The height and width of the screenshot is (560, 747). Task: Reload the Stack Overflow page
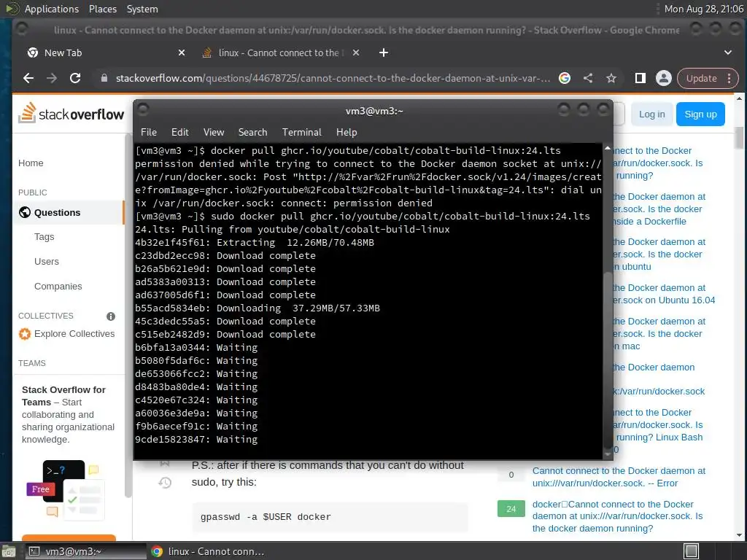point(75,78)
